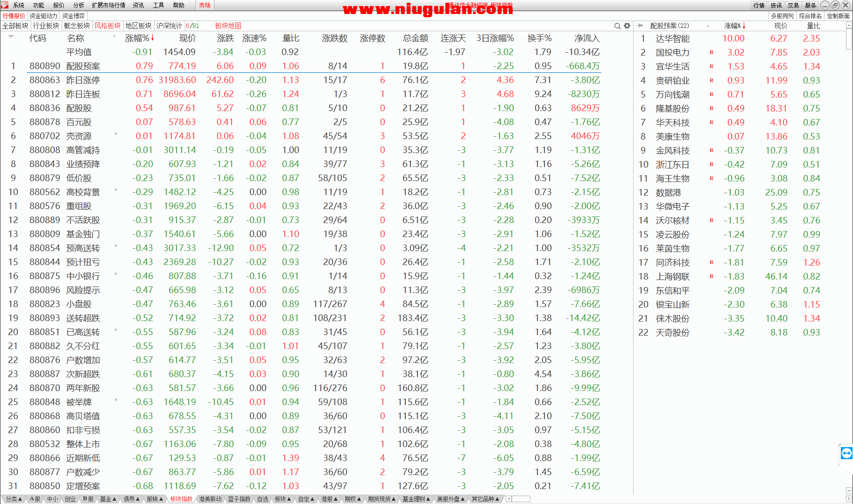853x504 pixels.
Task: Open the 综合排名 view
Action: coord(810,16)
